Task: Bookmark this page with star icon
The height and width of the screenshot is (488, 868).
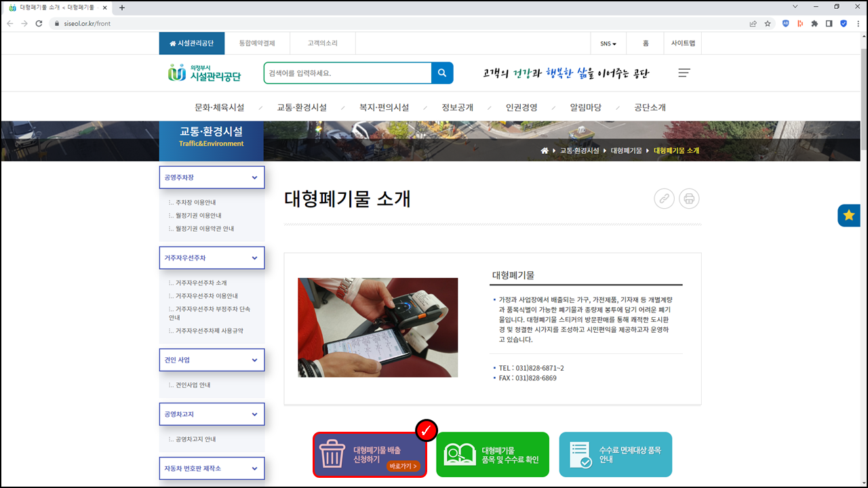Action: click(x=768, y=23)
